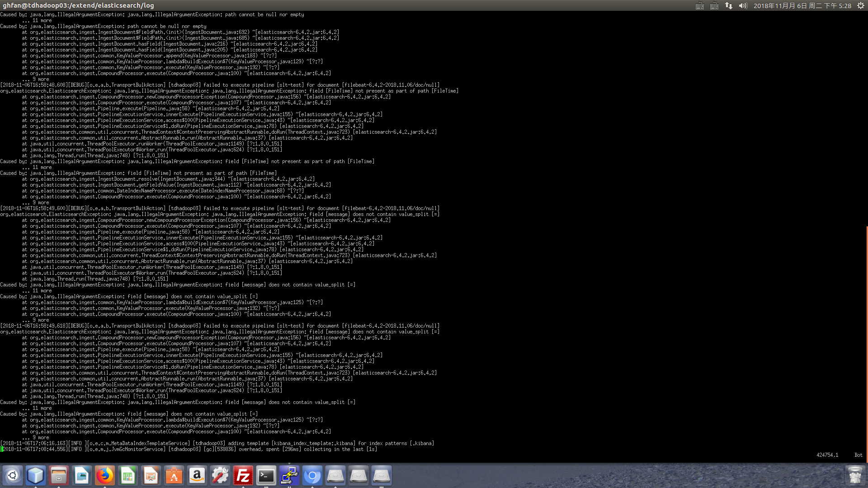Viewport: 868px width, 488px height.
Task: Open Ubuntu Software Center icon
Action: pyautogui.click(x=174, y=475)
